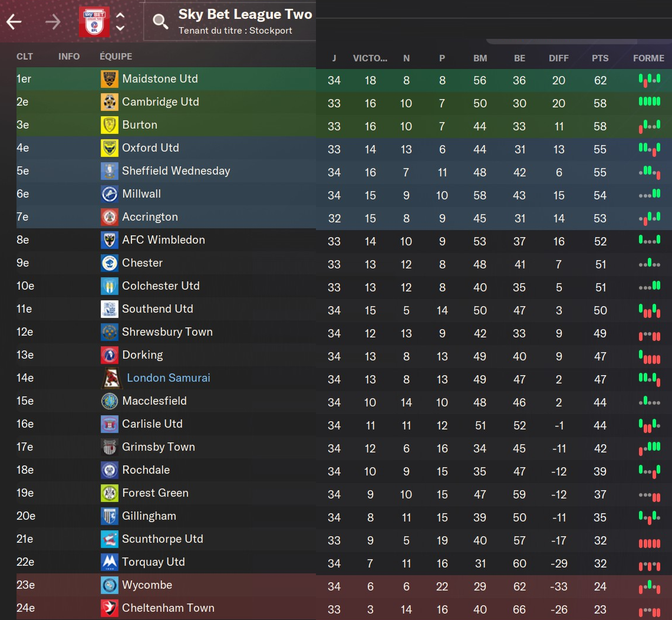
Task: Click the Torquay Utd club badge
Action: 110,562
